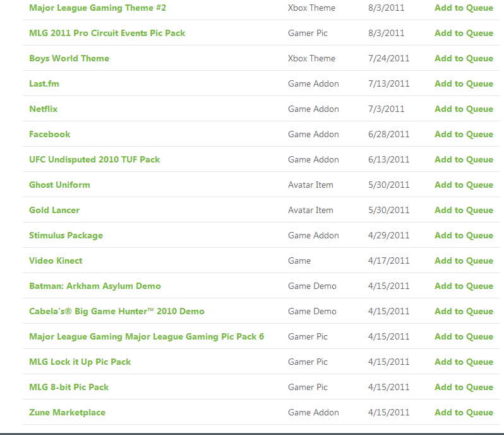Add Gold Lancer to queue
This screenshot has height=435, width=504.
tap(464, 210)
